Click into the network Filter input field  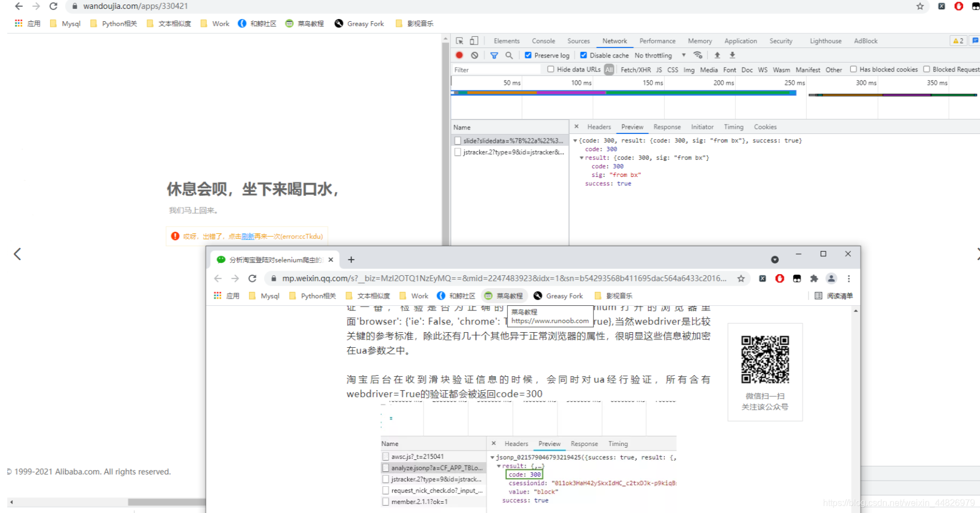point(496,70)
